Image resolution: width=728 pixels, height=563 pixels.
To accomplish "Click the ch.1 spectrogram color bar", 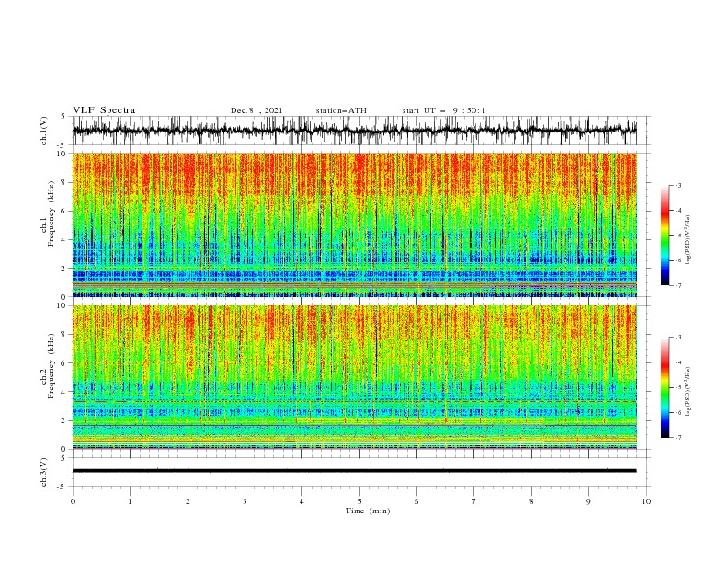I will (x=665, y=236).
